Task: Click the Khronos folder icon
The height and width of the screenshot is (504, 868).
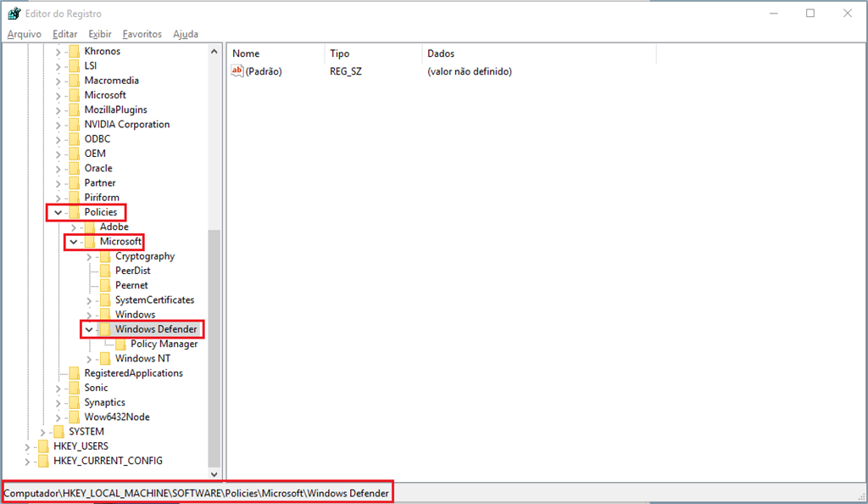Action: coord(75,51)
